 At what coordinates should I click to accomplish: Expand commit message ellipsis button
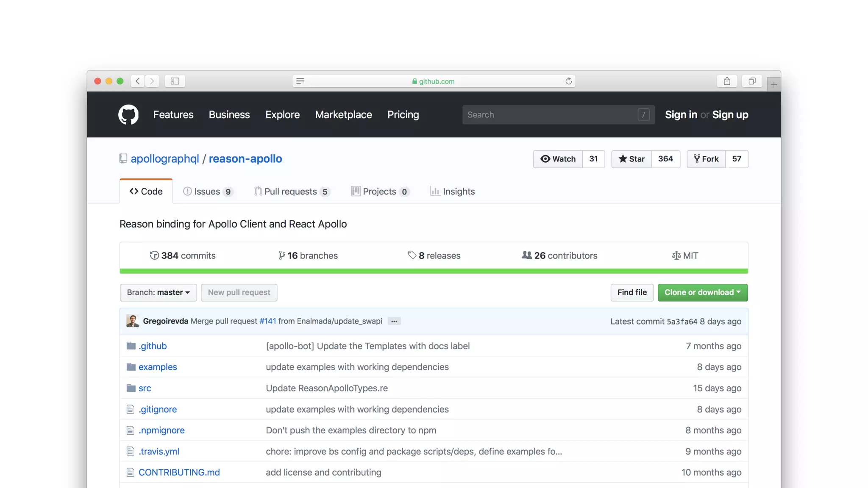pos(394,322)
